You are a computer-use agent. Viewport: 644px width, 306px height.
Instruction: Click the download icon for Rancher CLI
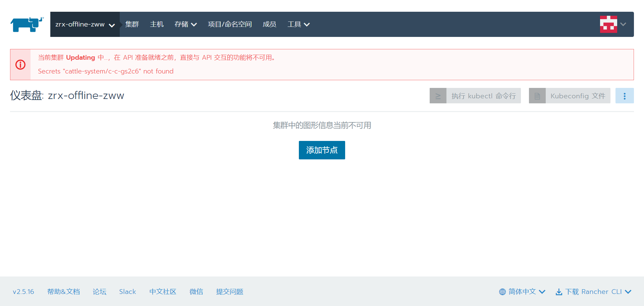pos(559,292)
